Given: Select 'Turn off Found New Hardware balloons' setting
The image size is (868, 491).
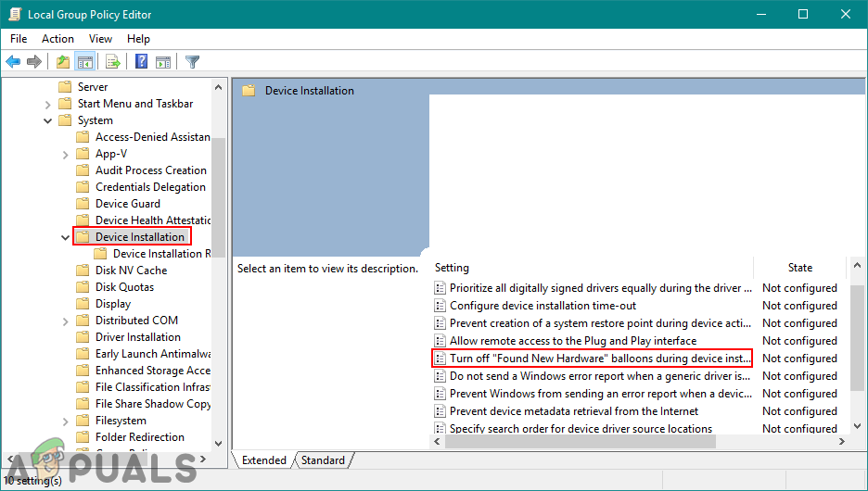Looking at the screenshot, I should click(x=601, y=359).
